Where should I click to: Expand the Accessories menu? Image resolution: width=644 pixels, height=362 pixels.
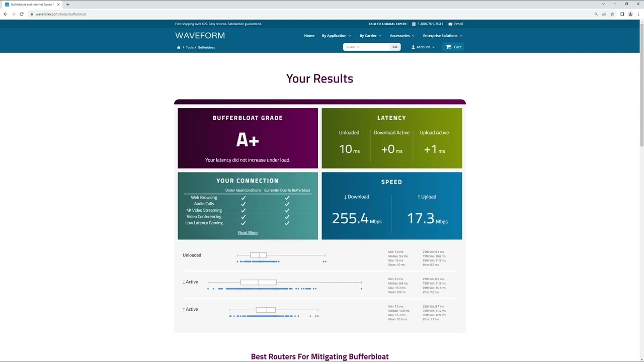coord(402,36)
